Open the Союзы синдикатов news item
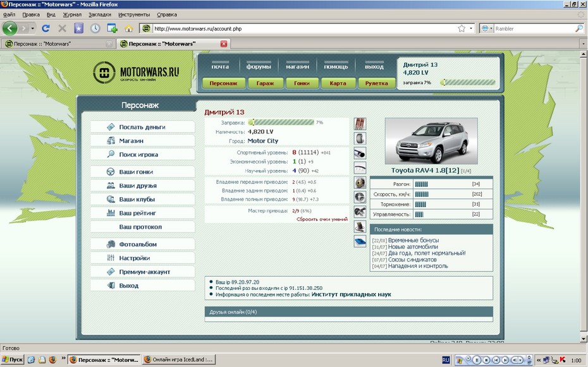 pos(412,260)
